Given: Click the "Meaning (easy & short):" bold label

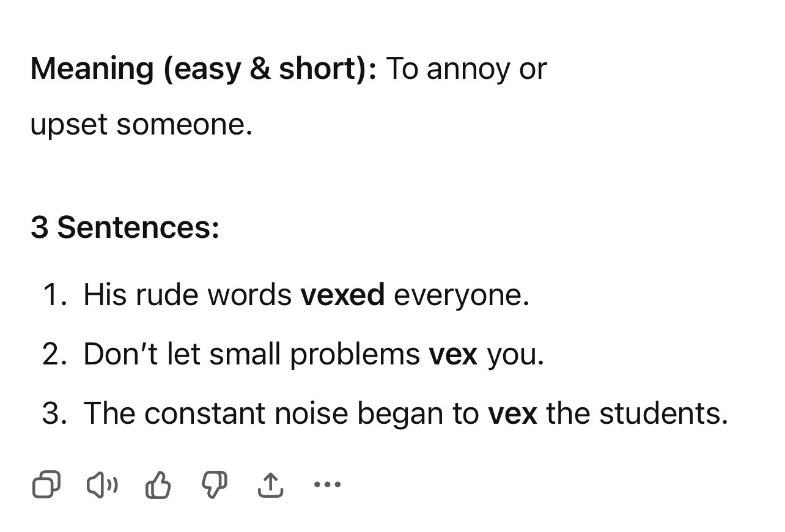Looking at the screenshot, I should tap(204, 68).
